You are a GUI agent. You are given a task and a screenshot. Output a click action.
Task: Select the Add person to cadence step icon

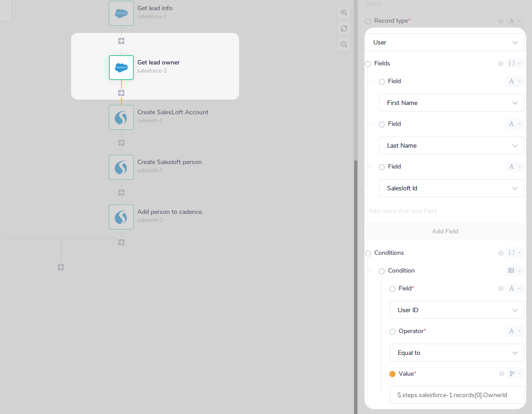121,217
